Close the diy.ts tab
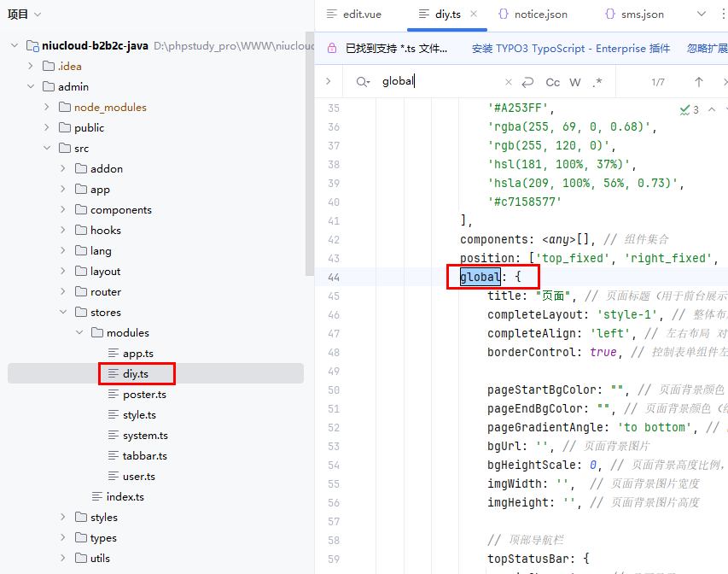The height and width of the screenshot is (574, 728). point(474,15)
